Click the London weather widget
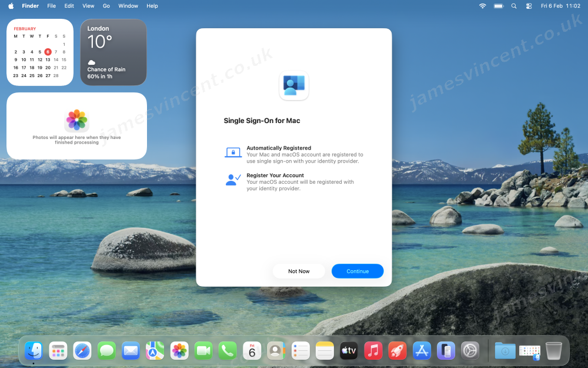This screenshot has height=368, width=588. [x=113, y=52]
